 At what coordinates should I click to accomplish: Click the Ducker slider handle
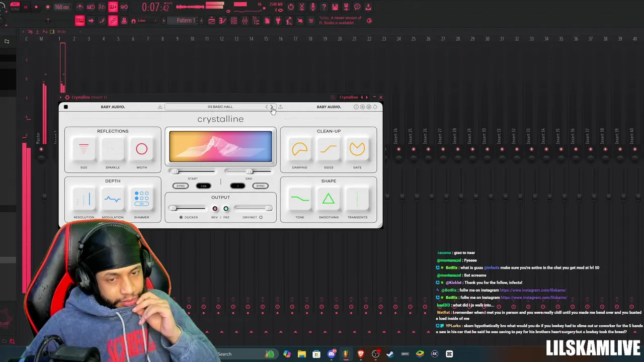[x=173, y=208]
